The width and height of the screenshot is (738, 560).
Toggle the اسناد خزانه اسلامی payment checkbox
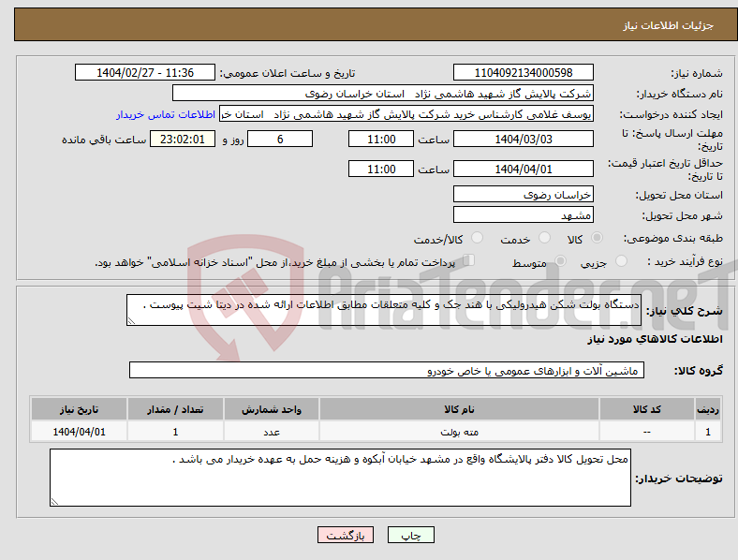pyautogui.click(x=469, y=260)
